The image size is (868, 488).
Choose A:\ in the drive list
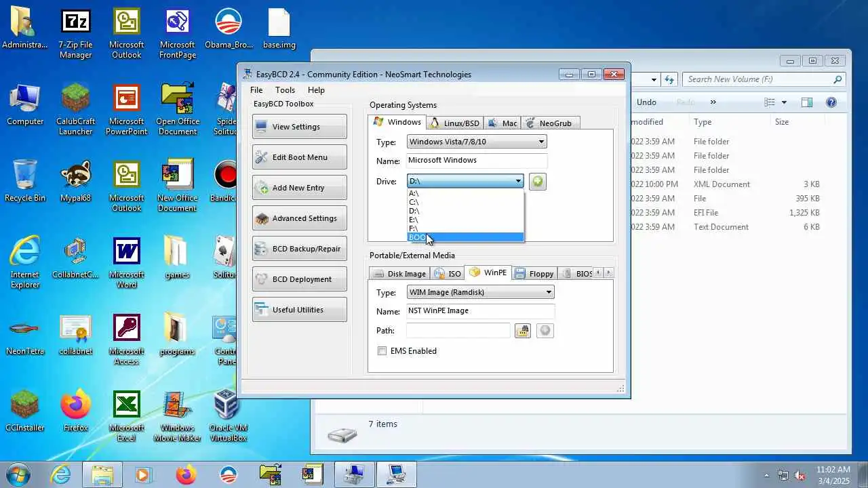point(465,193)
